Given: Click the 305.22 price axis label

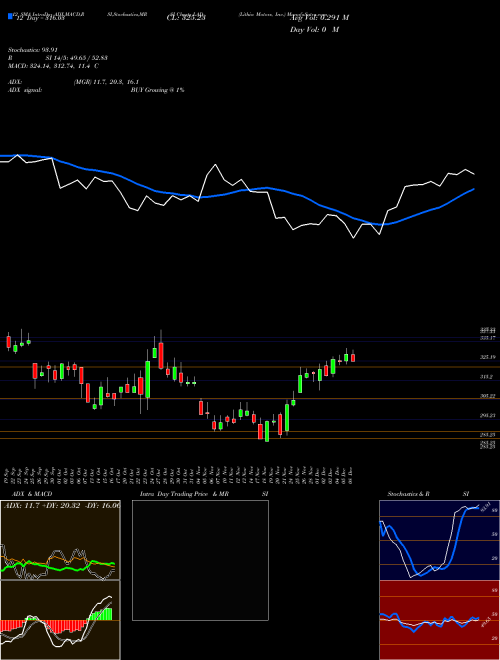Looking at the screenshot, I should point(488,396).
